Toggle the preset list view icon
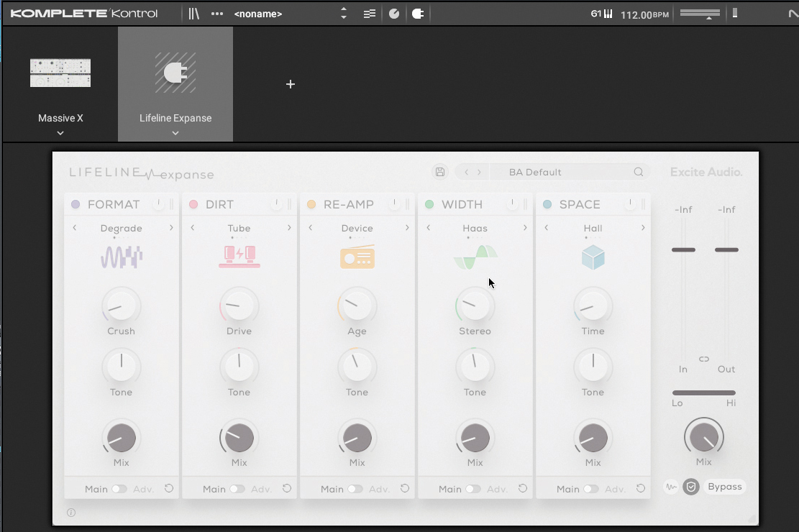Screen dimensions: 799x532 (370, 14)
